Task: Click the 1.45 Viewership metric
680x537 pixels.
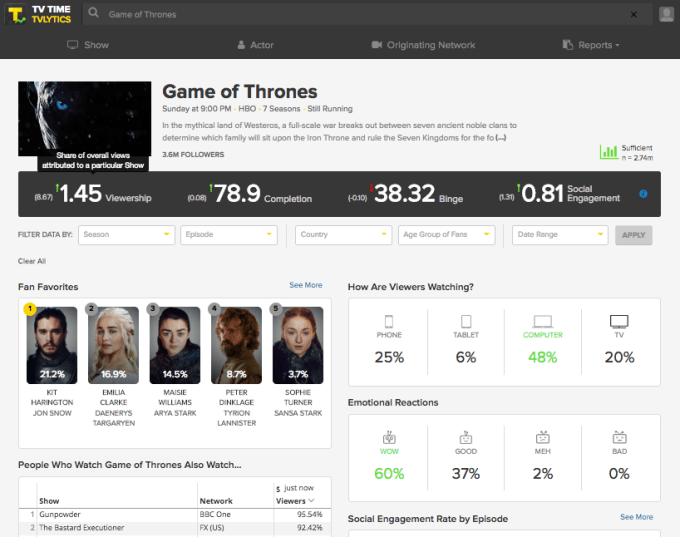Action: pos(93,194)
